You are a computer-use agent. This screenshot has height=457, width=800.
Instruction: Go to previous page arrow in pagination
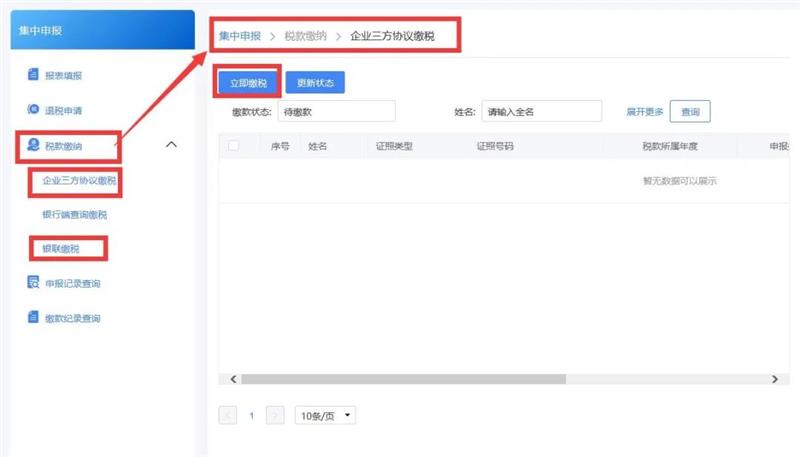[x=228, y=414]
